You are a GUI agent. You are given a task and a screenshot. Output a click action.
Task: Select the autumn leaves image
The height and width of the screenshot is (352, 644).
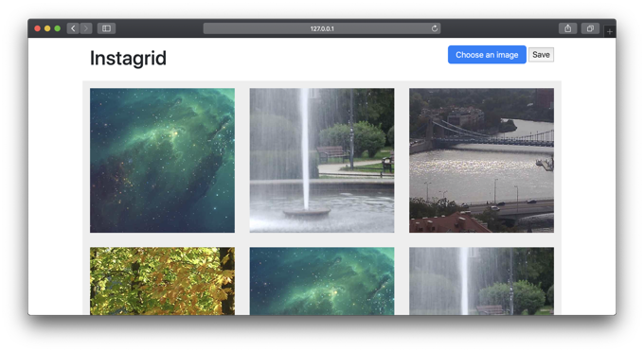coord(162,281)
